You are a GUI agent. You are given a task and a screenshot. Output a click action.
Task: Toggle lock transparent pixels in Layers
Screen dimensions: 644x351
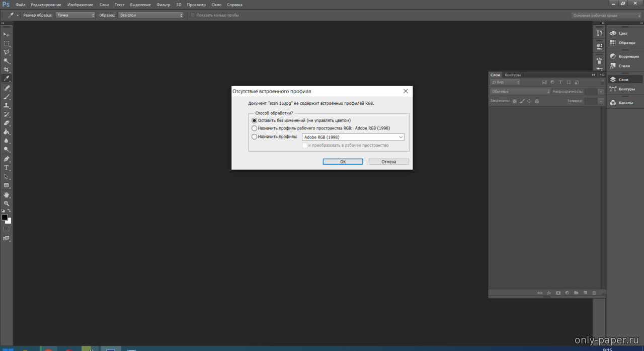point(514,101)
